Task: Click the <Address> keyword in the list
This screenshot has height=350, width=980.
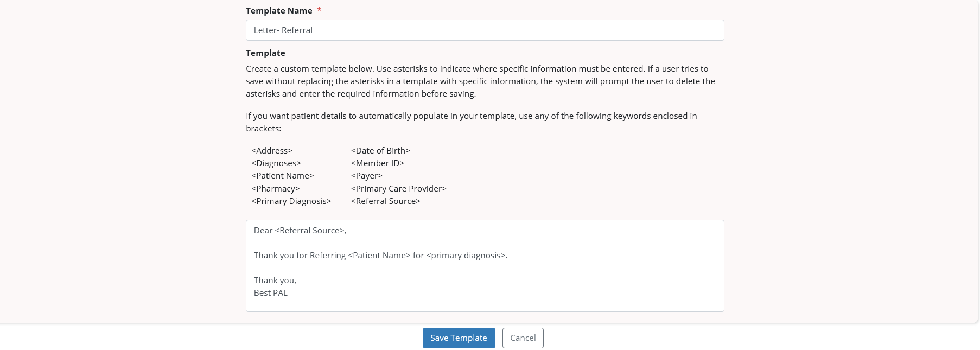Action: tap(272, 151)
